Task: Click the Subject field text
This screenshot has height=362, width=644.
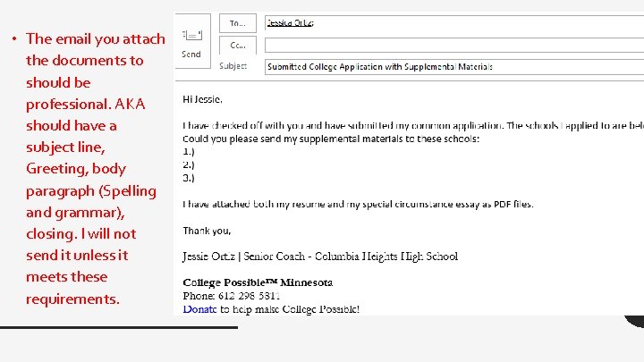Action: click(380, 67)
